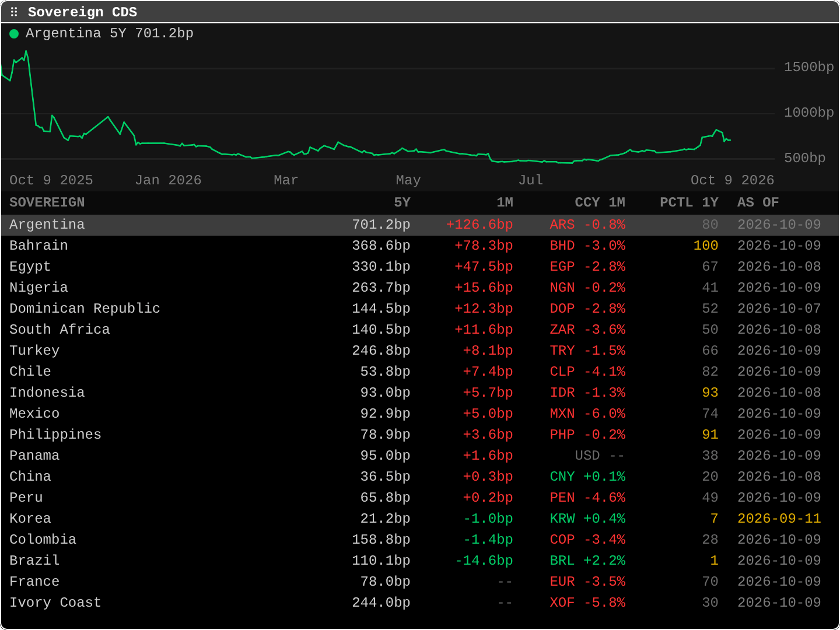Select the Indonesia sovereign name
Screen dimensions: 840x630
tap(47, 393)
